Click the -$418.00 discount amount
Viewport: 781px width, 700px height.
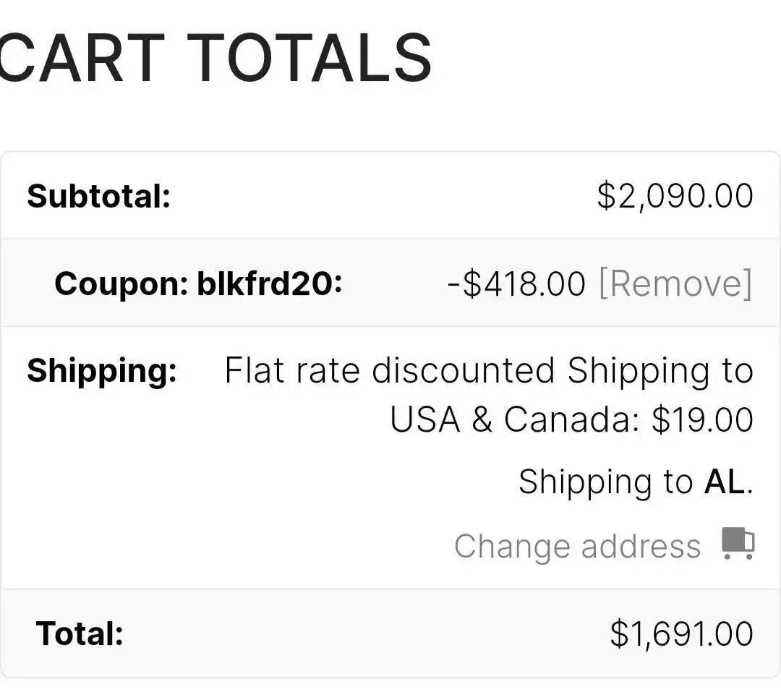coord(516,283)
